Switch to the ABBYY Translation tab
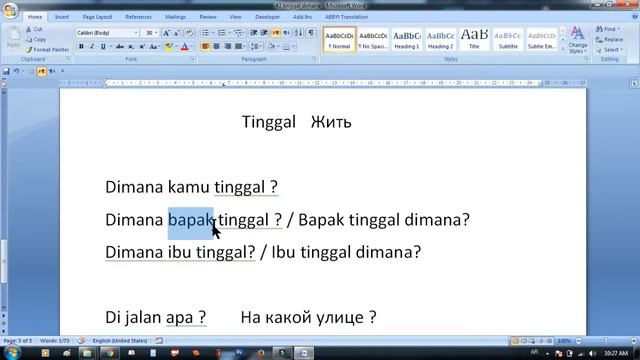 click(x=346, y=17)
